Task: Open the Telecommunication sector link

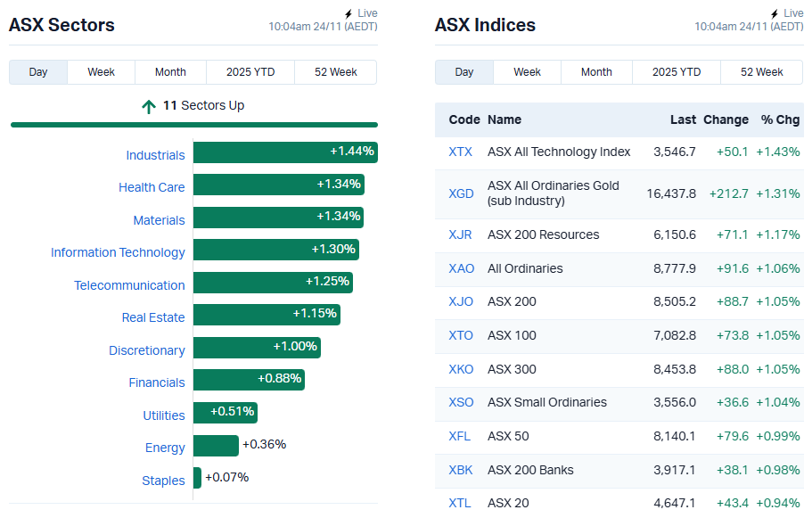Action: coord(129,285)
